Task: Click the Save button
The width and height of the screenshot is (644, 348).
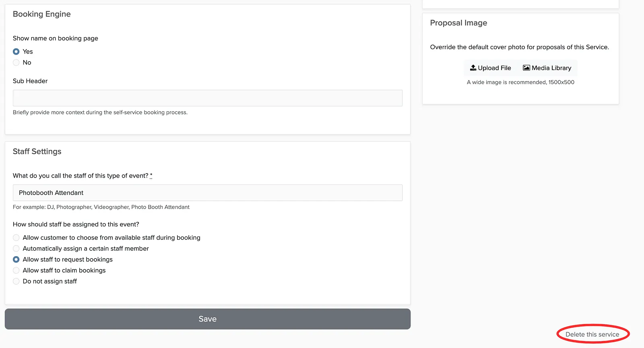Action: pyautogui.click(x=208, y=319)
